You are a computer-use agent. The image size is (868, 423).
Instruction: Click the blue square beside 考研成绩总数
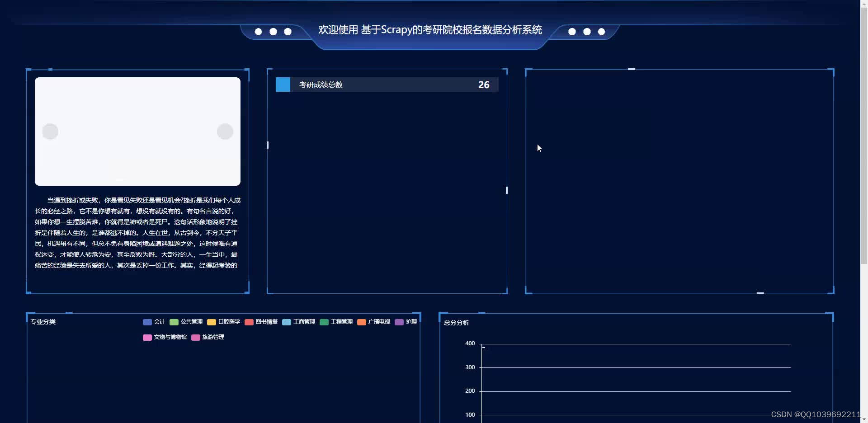click(283, 85)
